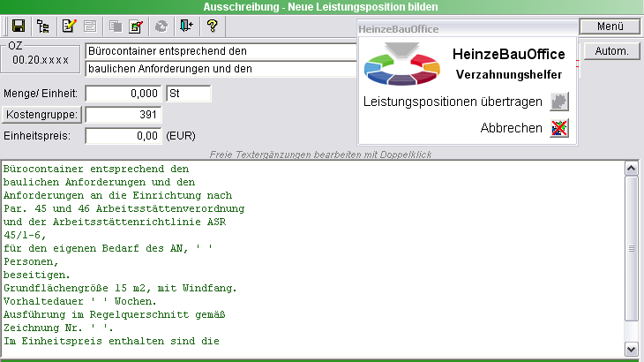The image size is (644, 362).
Task: Click the scrollbar down arrow
Action: (x=632, y=350)
